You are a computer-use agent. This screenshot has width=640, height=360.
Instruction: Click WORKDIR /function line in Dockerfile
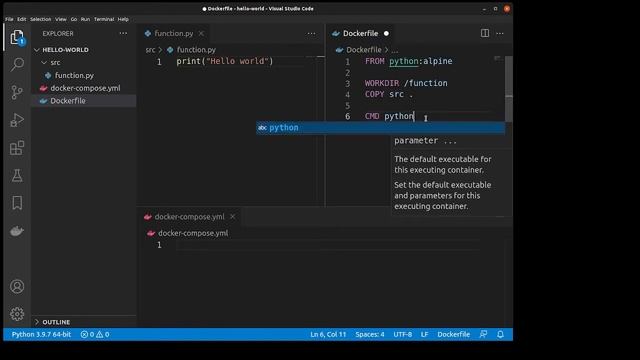tap(406, 83)
